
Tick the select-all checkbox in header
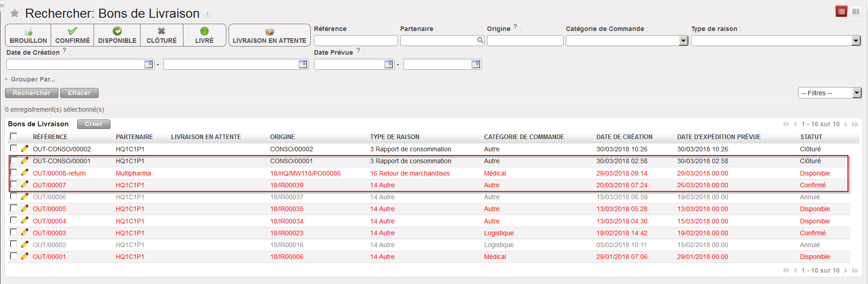14,136
